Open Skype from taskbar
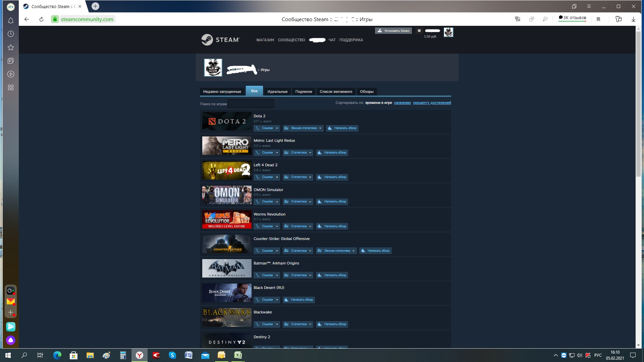This screenshot has height=362, width=644. click(172, 355)
